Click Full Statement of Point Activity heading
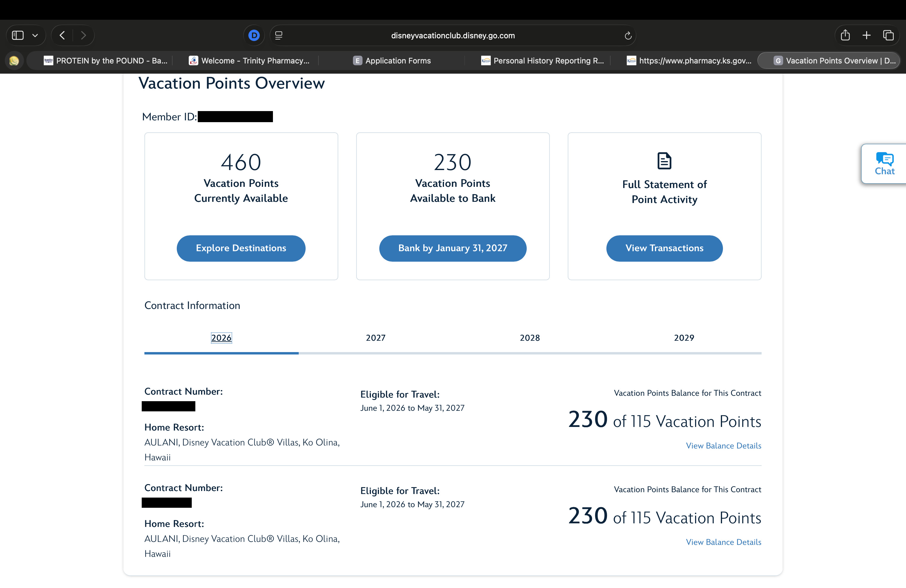The width and height of the screenshot is (906, 588). [664, 192]
